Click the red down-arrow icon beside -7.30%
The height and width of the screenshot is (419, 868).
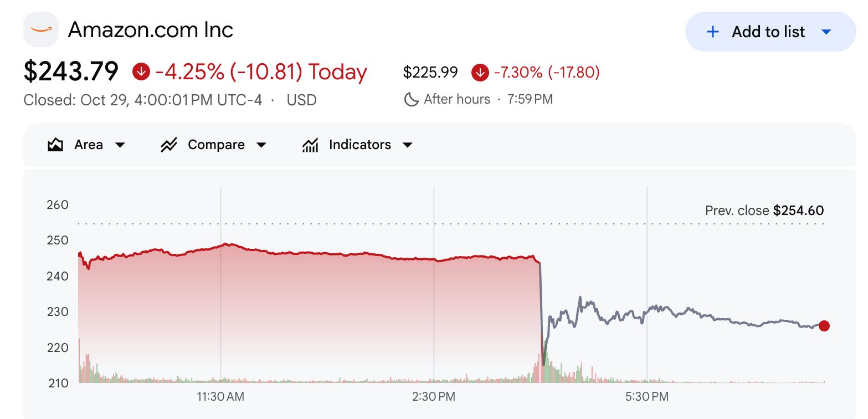tap(480, 72)
